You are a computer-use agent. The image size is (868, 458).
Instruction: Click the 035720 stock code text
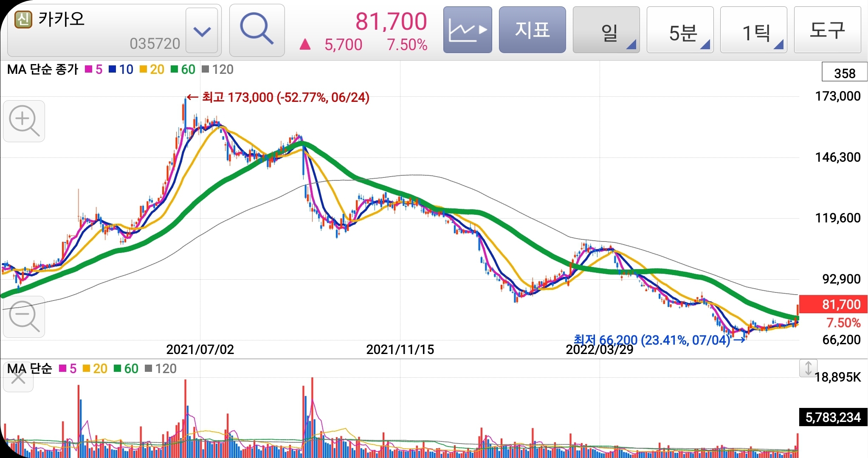pyautogui.click(x=155, y=44)
